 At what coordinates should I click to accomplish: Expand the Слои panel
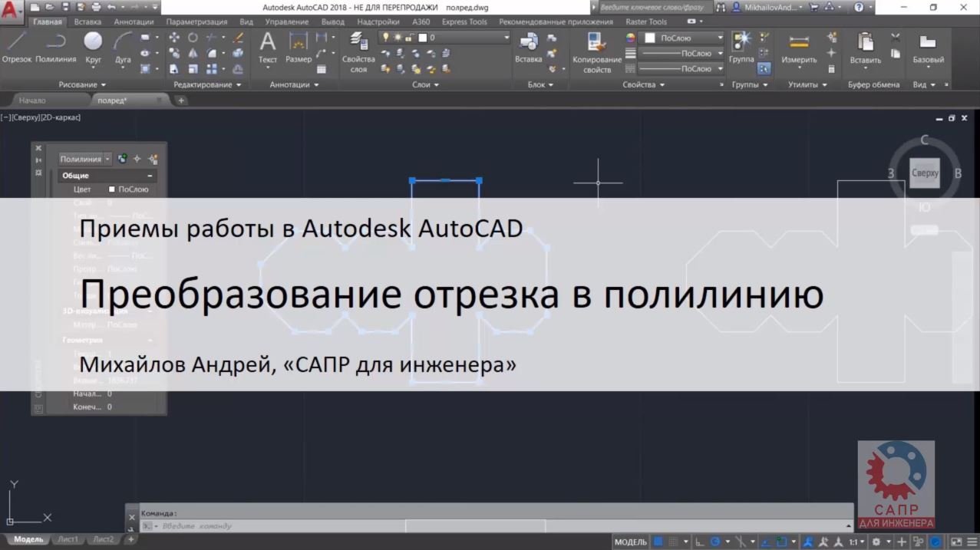tap(425, 84)
